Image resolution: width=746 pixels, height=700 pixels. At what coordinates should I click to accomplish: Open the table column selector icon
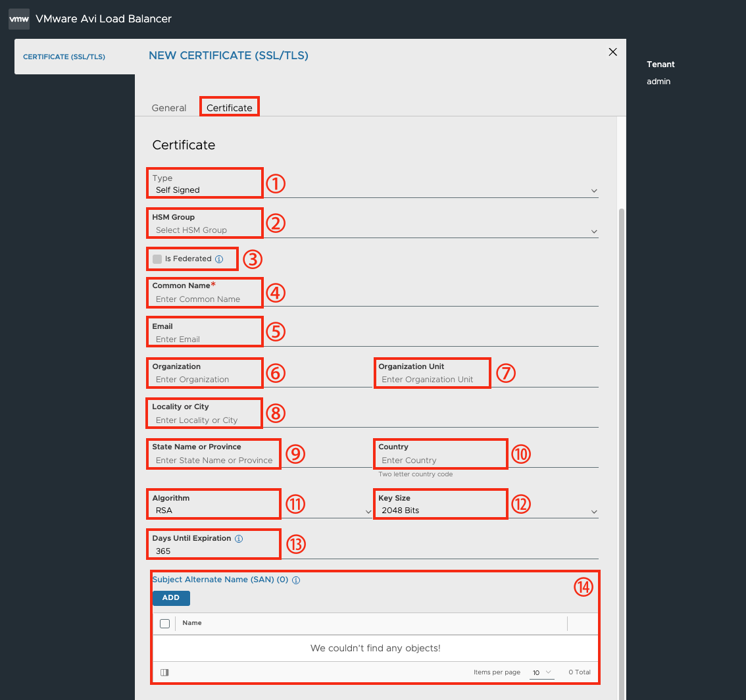pyautogui.click(x=164, y=672)
